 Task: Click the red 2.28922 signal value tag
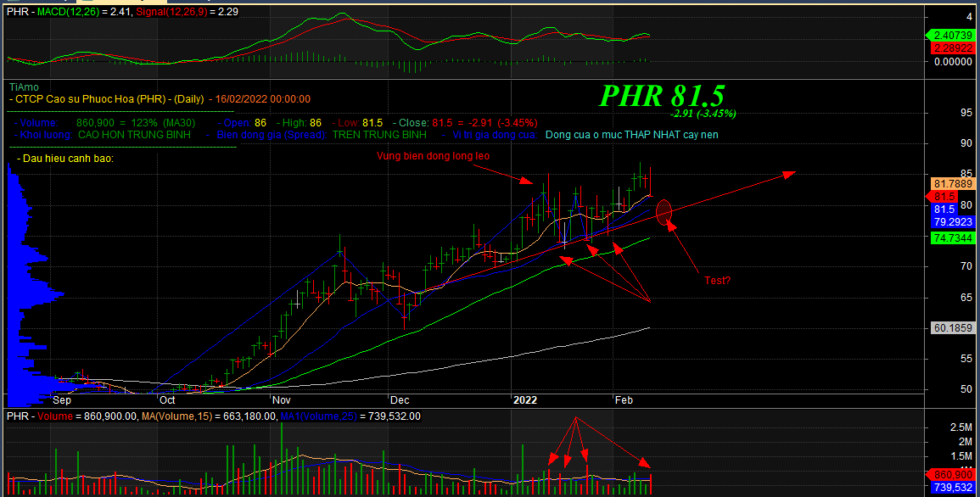952,47
